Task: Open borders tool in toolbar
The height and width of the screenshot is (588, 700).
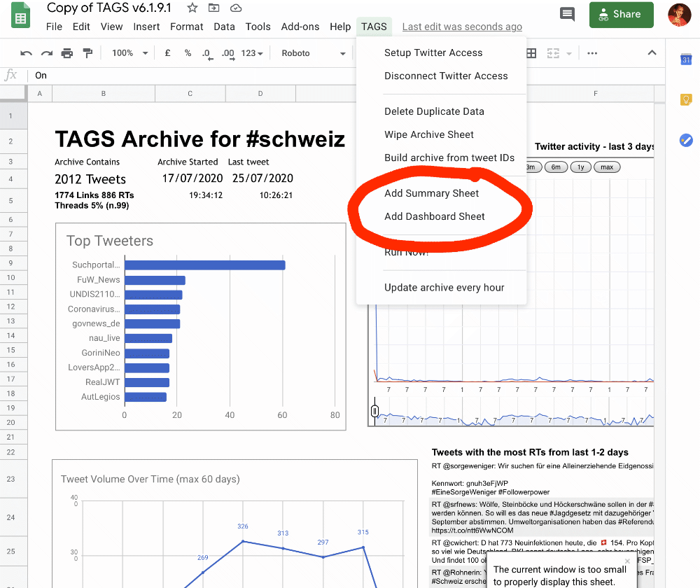Action: pyautogui.click(x=531, y=54)
